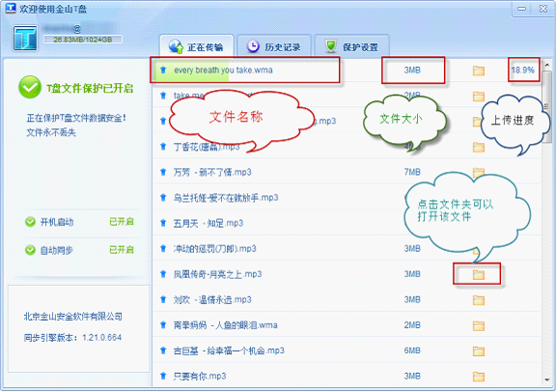Open folder icon for 凤凰传奇-月亮之上.mp3
The width and height of the screenshot is (556, 392).
point(479,274)
